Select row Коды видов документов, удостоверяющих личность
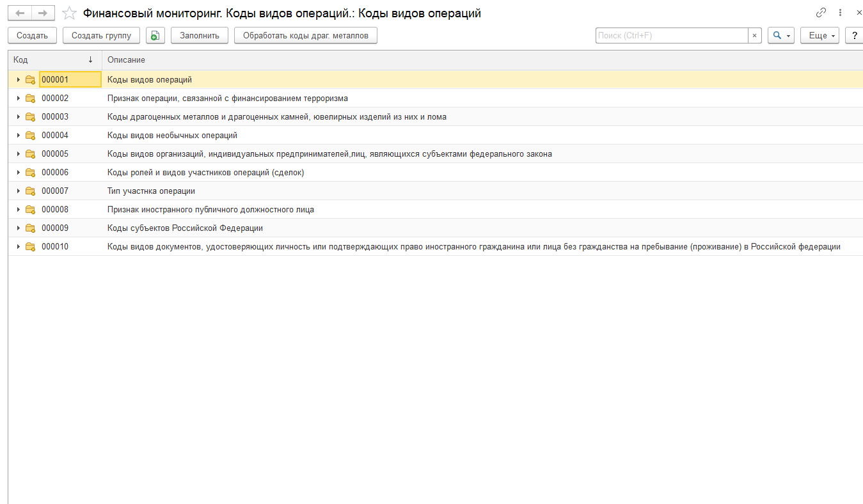Image resolution: width=863 pixels, height=504 pixels. pos(435,247)
